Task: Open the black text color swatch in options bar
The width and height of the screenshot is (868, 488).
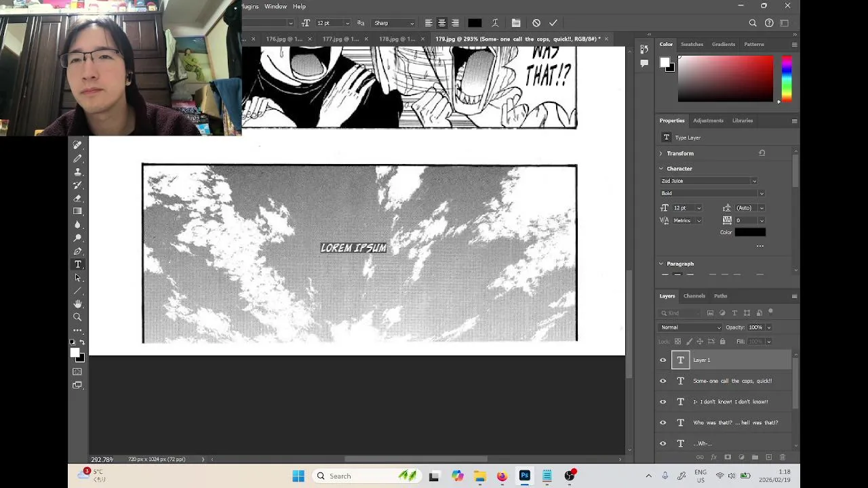Action: (475, 23)
